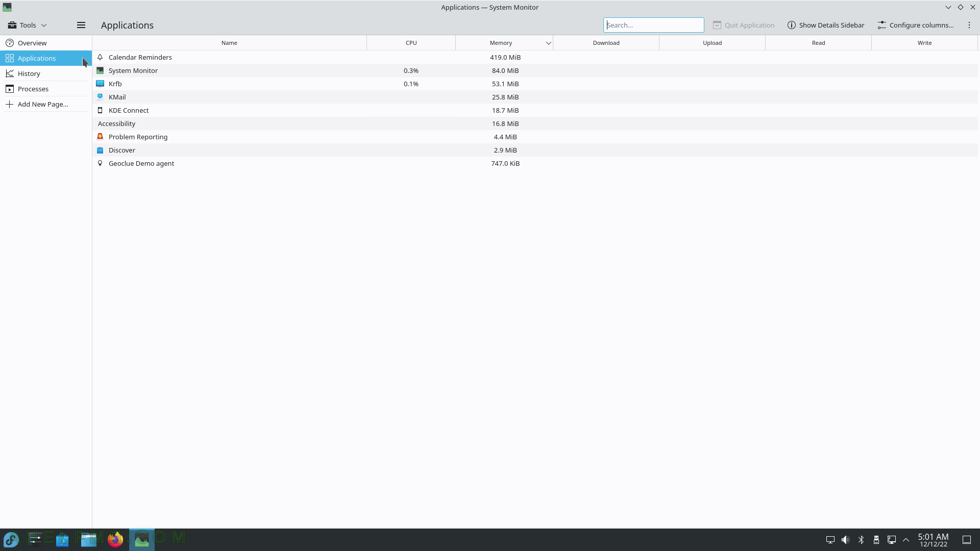Click the KMail application icon
Viewport: 980px width, 551px height.
[100, 97]
